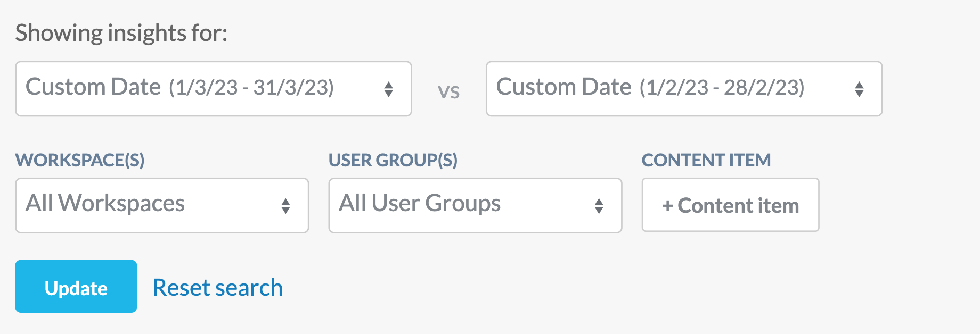
Task: Expand the All Workspaces dropdown
Action: [x=162, y=205]
